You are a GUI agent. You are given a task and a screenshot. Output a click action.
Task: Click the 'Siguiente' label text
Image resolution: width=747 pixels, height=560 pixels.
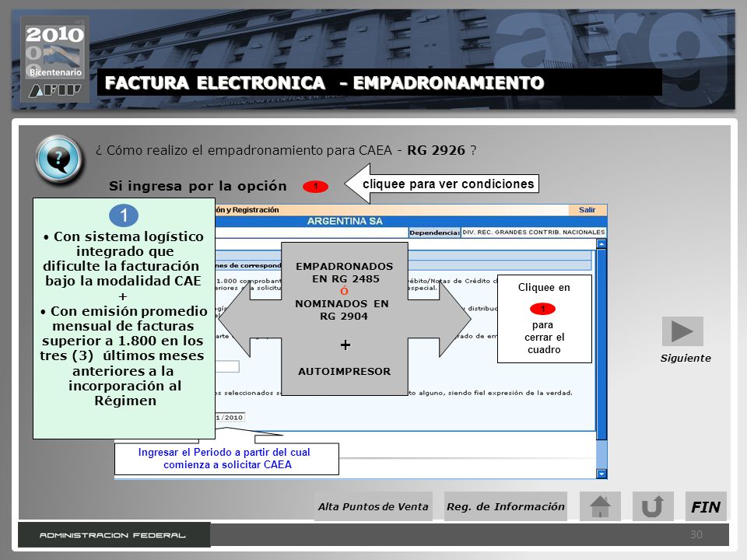(x=686, y=358)
